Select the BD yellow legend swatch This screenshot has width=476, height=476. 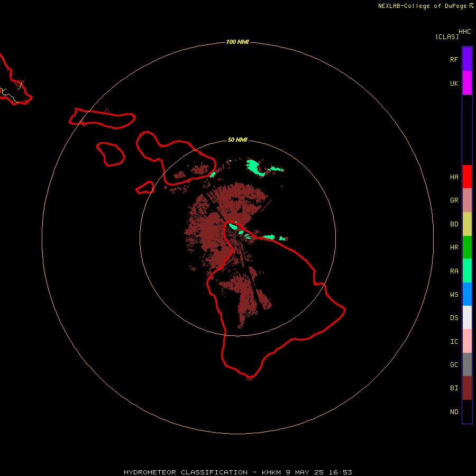(x=467, y=224)
